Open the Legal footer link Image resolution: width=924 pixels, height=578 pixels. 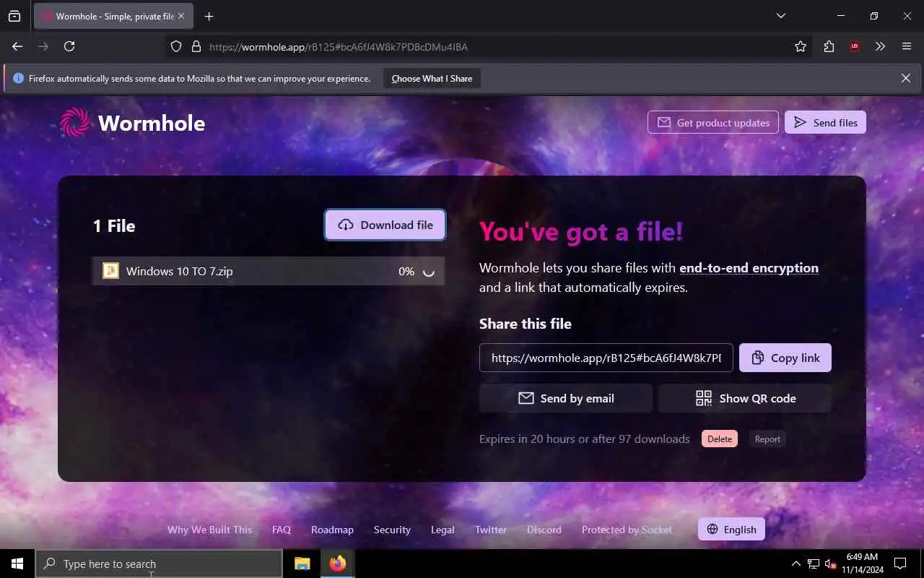point(443,530)
